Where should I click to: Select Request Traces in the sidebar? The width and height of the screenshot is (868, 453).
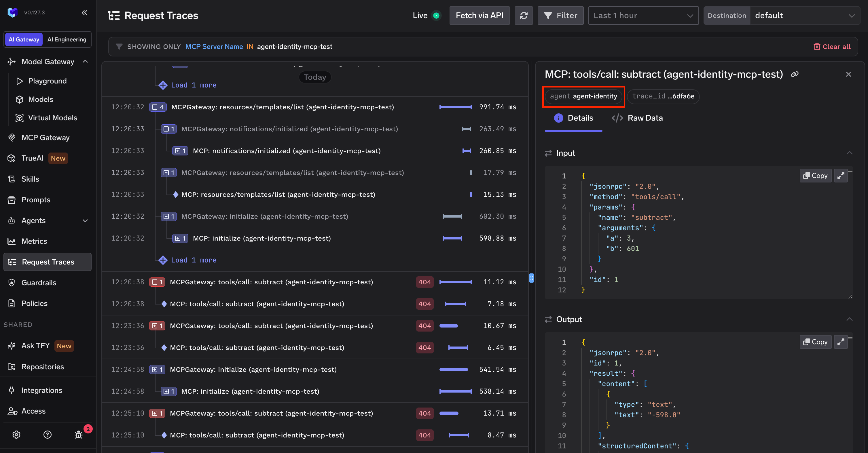48,262
